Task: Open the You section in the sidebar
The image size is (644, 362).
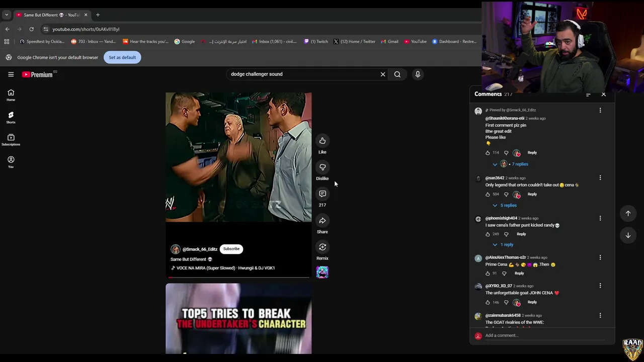Action: tap(11, 162)
